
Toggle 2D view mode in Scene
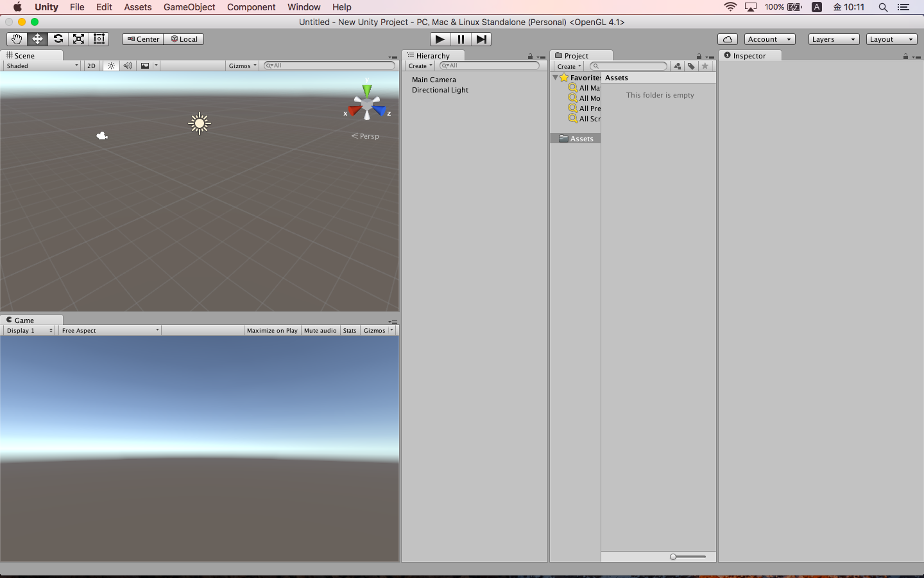tap(91, 66)
